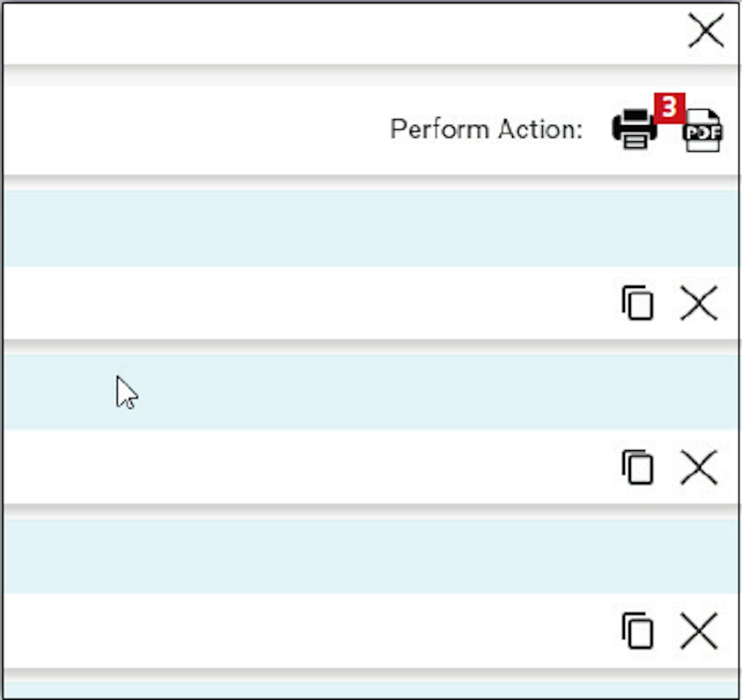
Task: Click the printer icon next to Perform Action
Action: click(634, 129)
